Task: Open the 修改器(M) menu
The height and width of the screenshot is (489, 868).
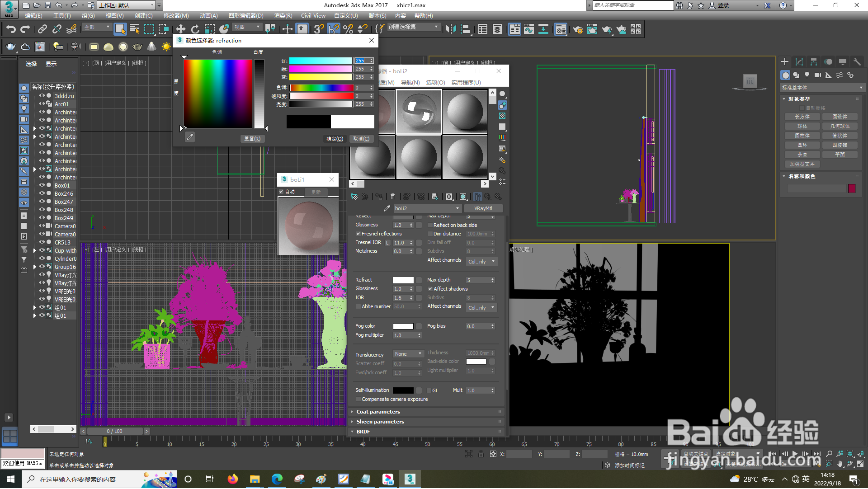Action: point(176,16)
